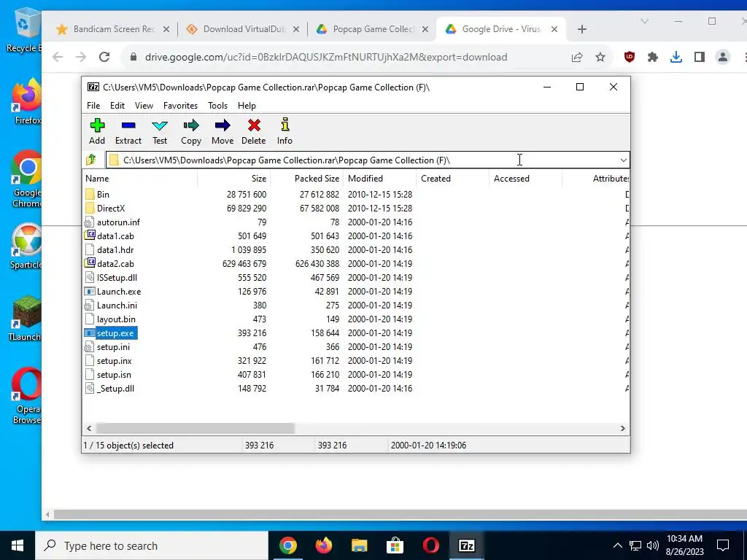Open Firefox from the taskbar
The height and width of the screenshot is (560, 747).
324,545
